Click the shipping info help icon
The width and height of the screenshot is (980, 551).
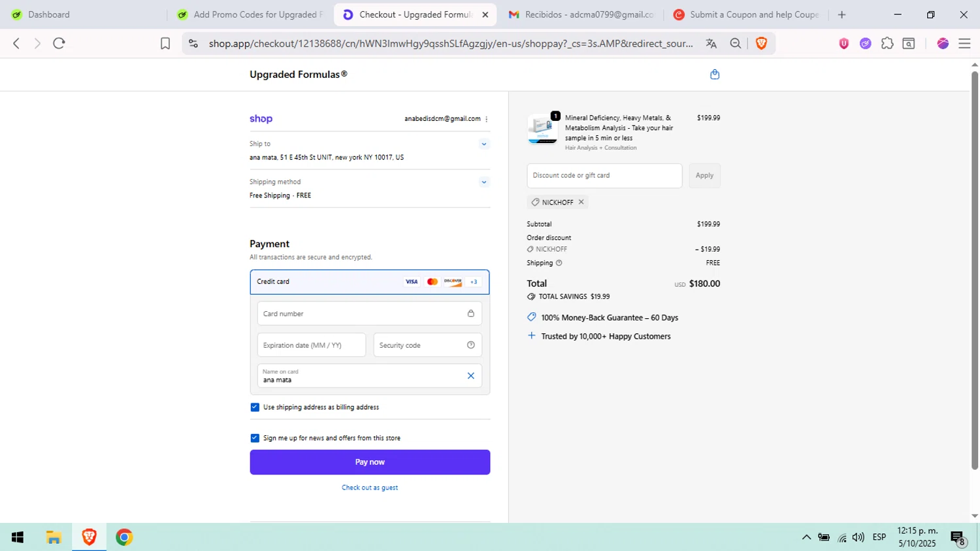559,263
